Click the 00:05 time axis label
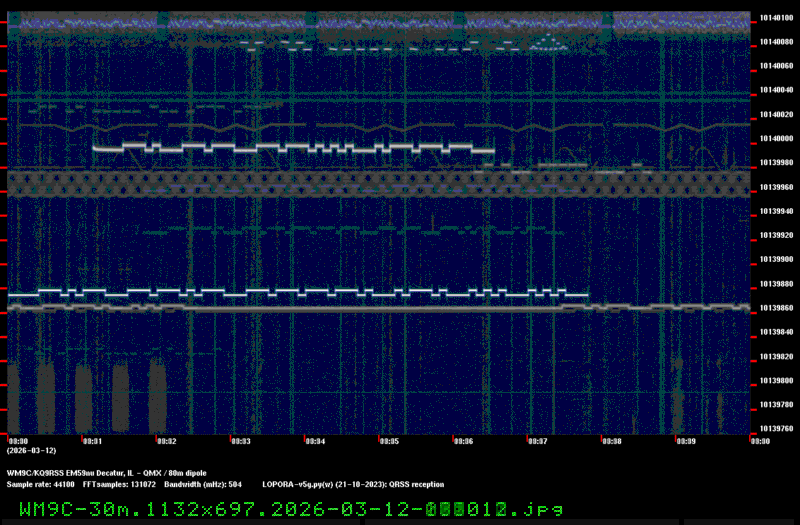This screenshot has height=525, width=800. 389,441
